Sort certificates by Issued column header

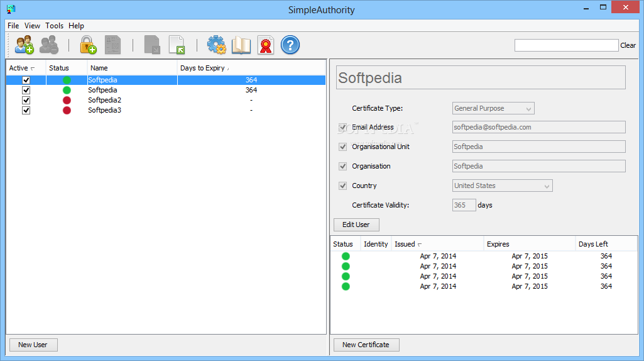(438, 244)
